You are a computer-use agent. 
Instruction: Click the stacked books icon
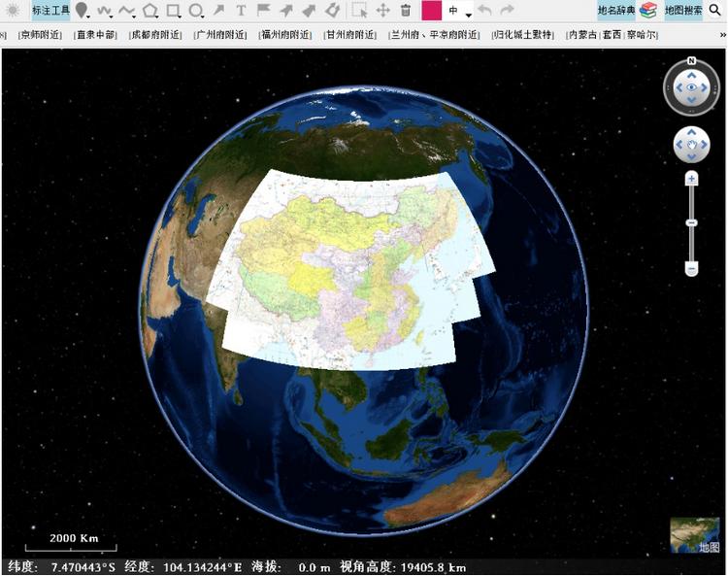tap(648, 11)
